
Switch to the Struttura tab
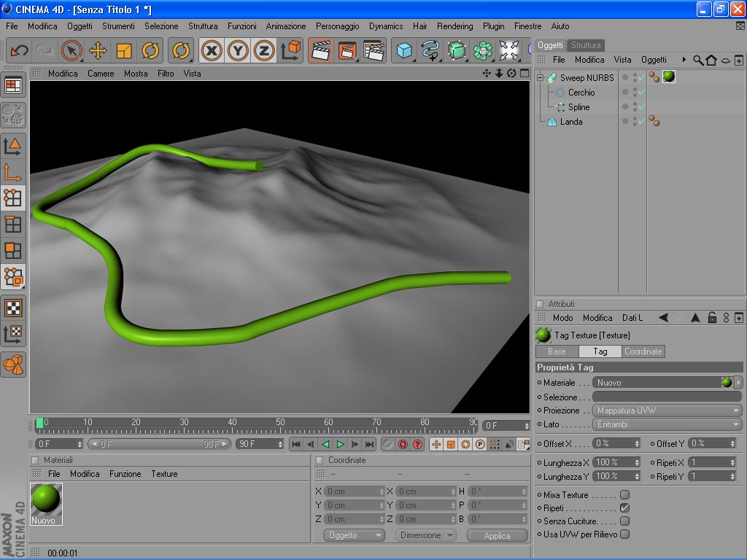coord(586,45)
